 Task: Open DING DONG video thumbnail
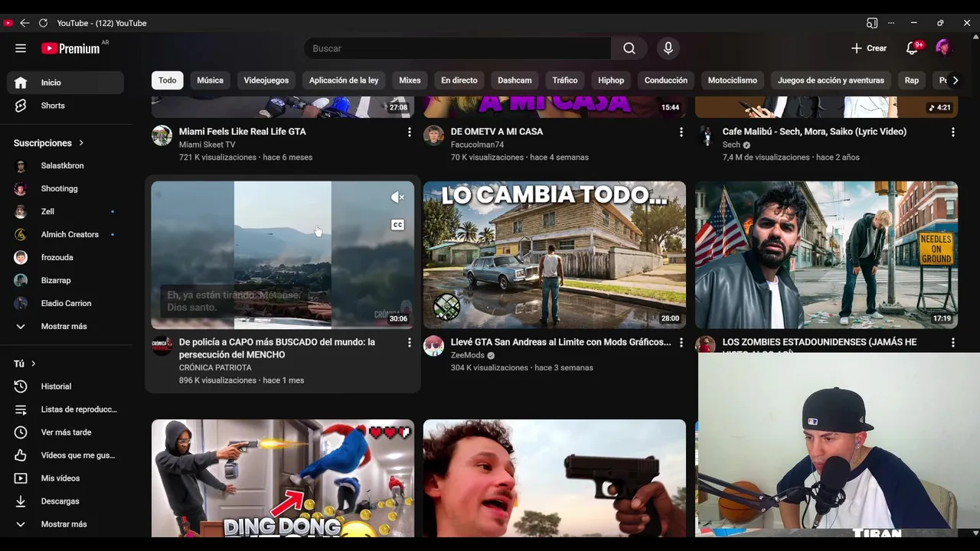pos(283,478)
